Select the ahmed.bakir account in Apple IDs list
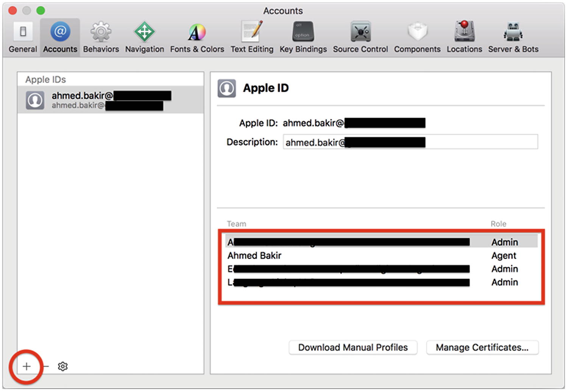This screenshot has height=392, width=568. (111, 100)
